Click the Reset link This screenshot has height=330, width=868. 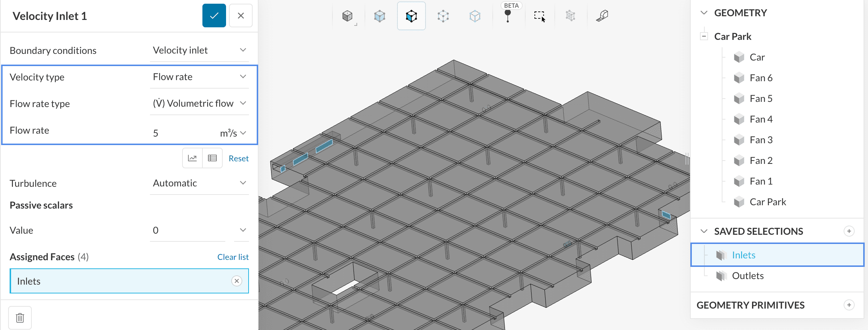[x=239, y=158]
